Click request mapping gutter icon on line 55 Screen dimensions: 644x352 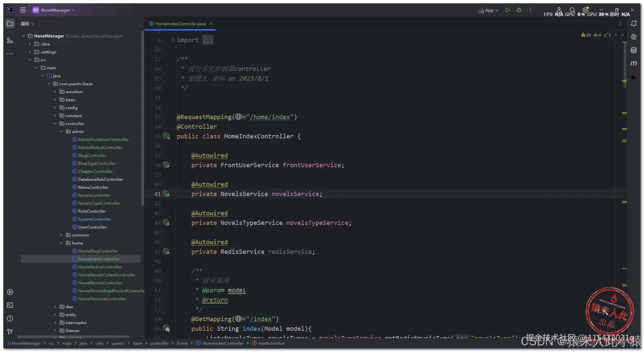[166, 328]
